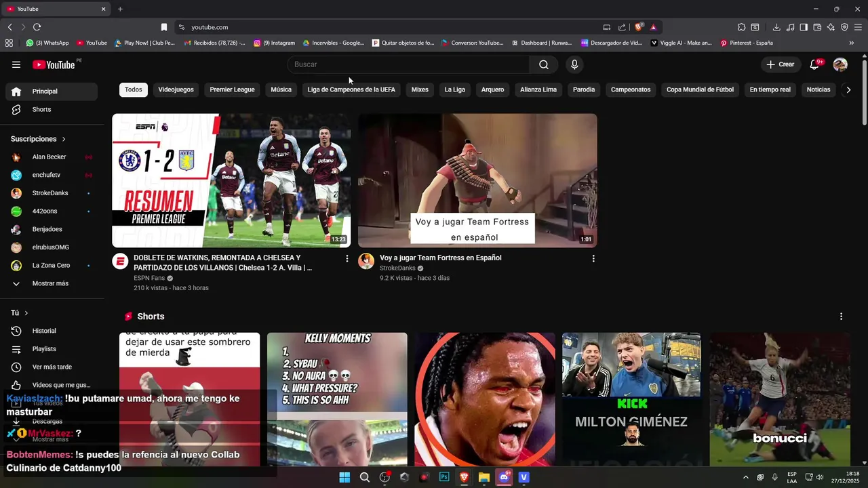868x488 pixels.
Task: Select the Videojuegos filter chip
Action: click(x=176, y=89)
